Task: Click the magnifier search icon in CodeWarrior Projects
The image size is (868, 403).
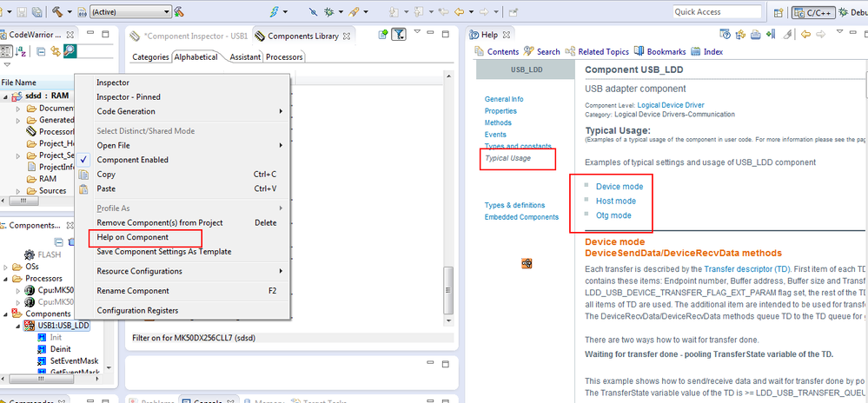Action: point(70,51)
